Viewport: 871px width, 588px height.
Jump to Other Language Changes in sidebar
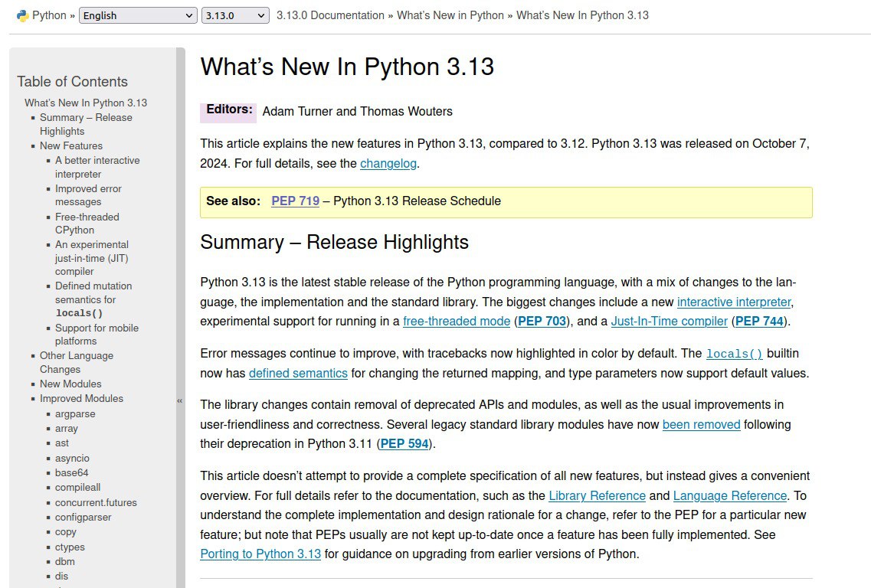(x=76, y=363)
